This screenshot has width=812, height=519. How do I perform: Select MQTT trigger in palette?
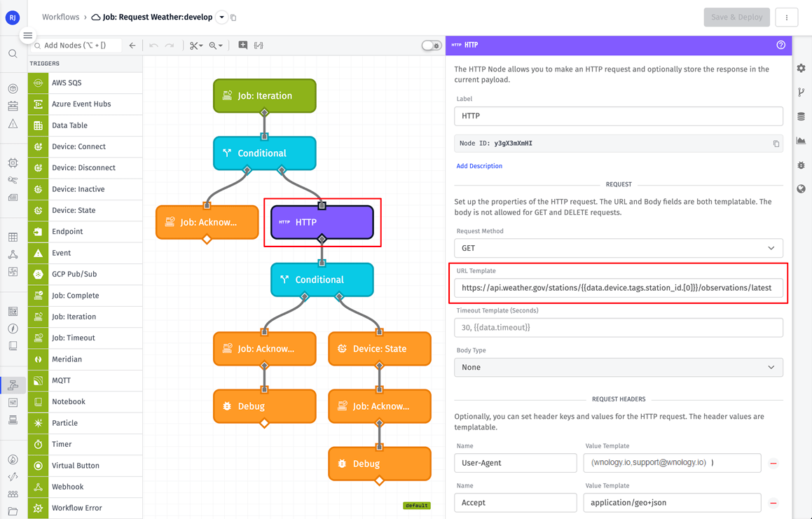click(x=85, y=381)
